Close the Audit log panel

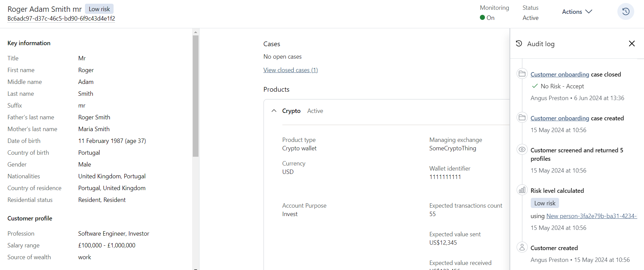(x=632, y=43)
